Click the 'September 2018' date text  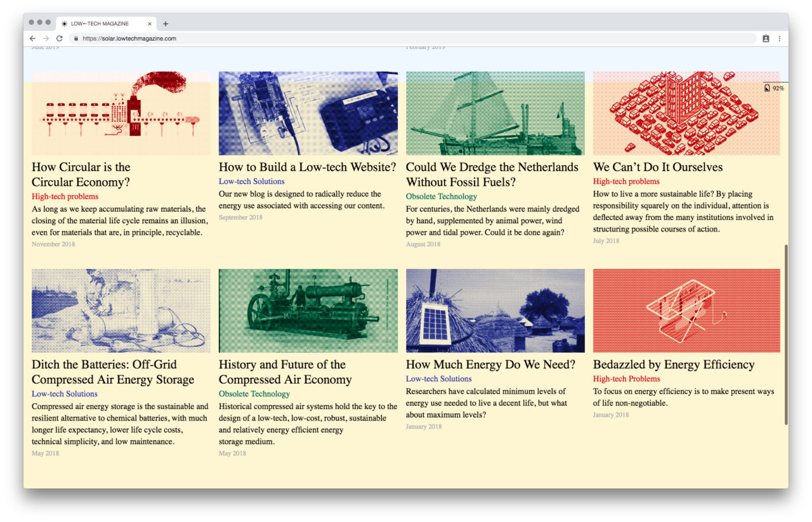point(240,218)
